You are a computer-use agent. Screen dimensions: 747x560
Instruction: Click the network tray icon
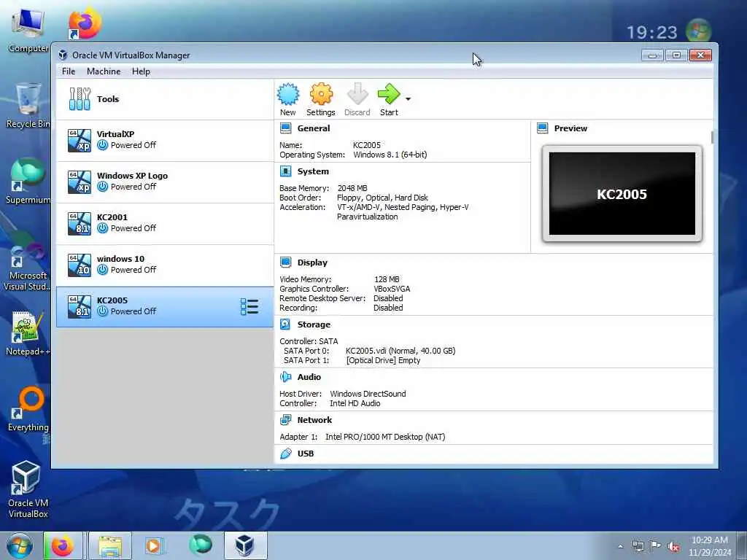click(638, 546)
